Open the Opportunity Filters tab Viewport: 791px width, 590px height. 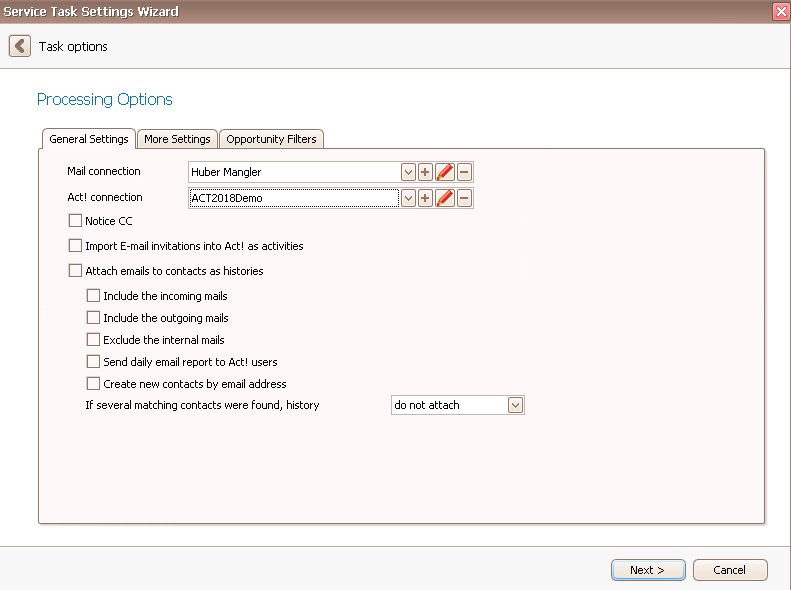pyautogui.click(x=271, y=139)
